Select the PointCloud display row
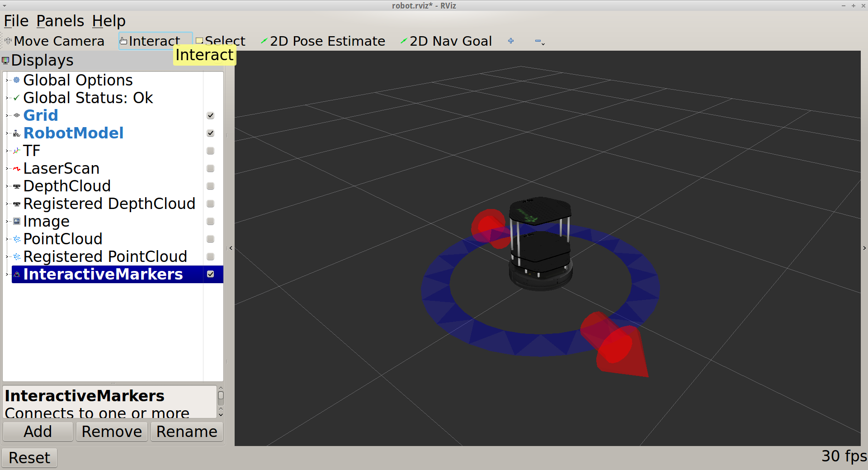The width and height of the screenshot is (868, 470). [x=63, y=239]
